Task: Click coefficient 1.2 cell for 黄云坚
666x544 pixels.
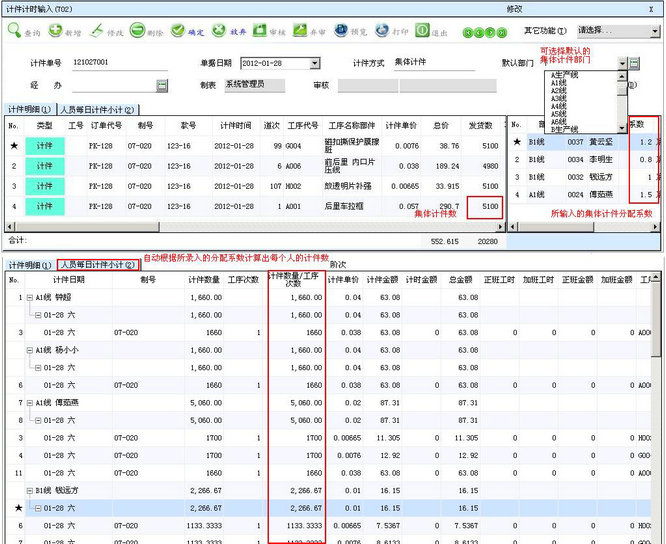Action: click(x=643, y=142)
